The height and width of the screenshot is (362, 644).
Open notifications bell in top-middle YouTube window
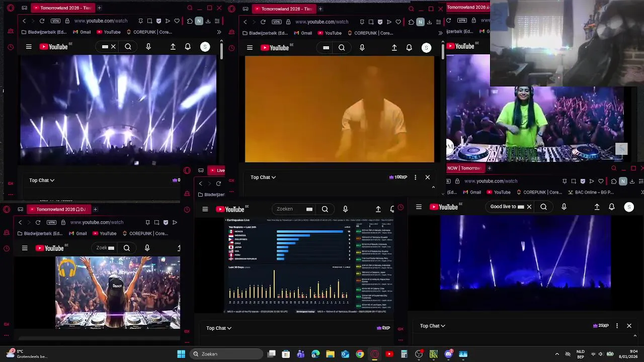[409, 48]
